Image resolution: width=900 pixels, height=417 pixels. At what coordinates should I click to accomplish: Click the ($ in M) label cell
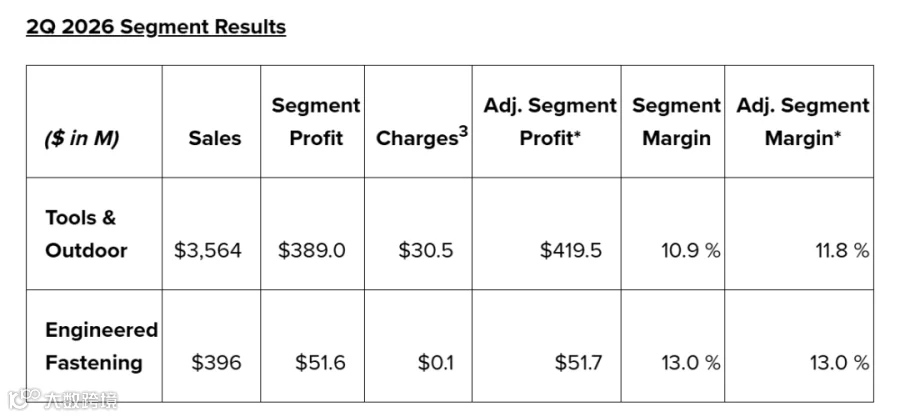click(x=82, y=139)
